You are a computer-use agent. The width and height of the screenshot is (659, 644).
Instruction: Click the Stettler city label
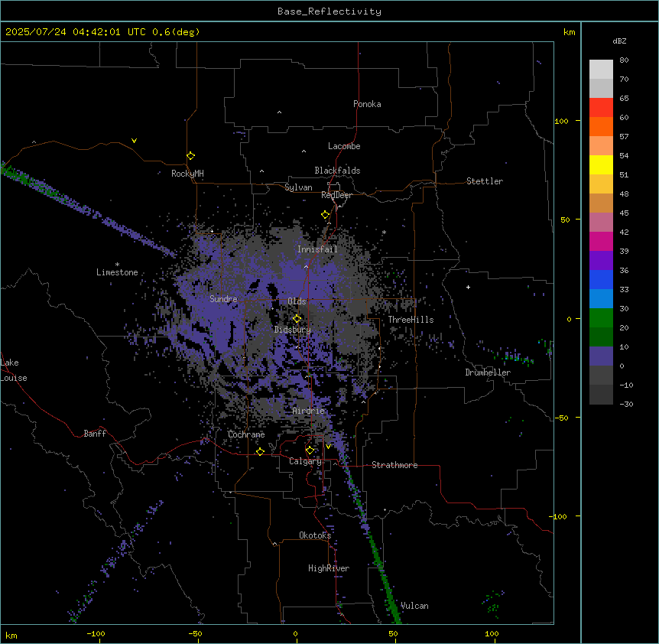485,181
